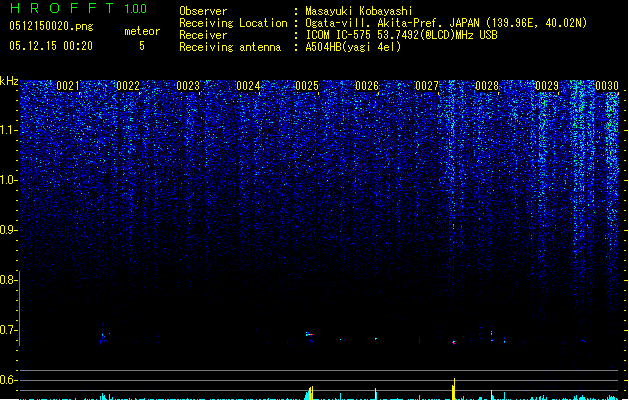
Task: Click the meteor count value 5
Action: point(142,46)
